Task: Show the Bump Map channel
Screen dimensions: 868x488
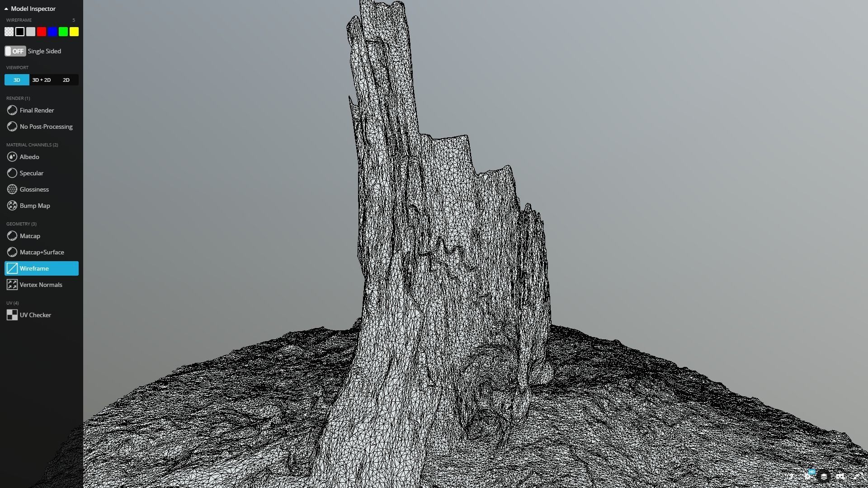Action: coord(42,206)
